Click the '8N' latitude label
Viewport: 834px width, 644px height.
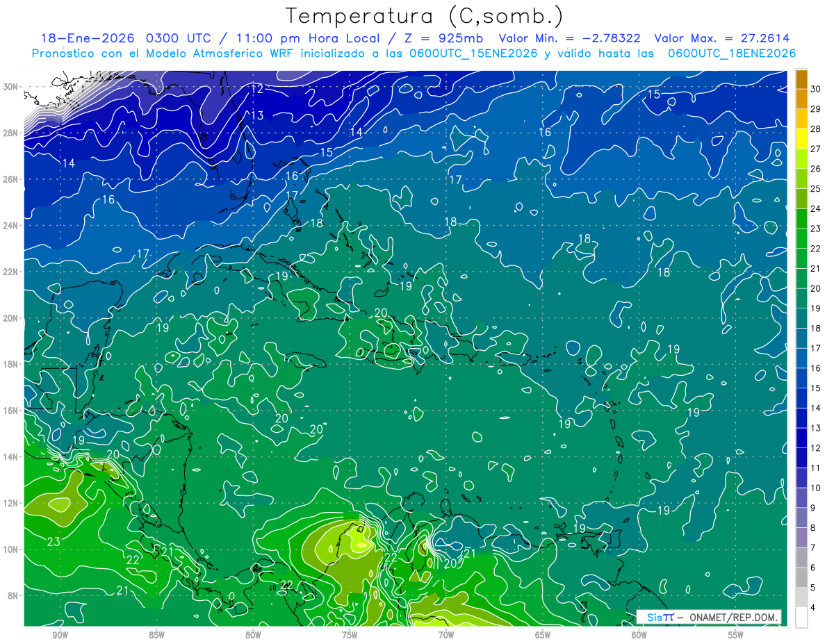click(14, 595)
